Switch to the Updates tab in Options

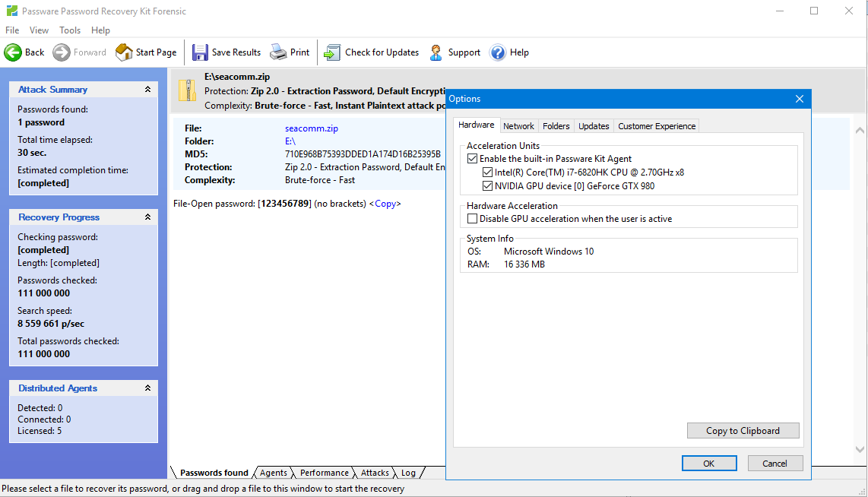point(594,126)
